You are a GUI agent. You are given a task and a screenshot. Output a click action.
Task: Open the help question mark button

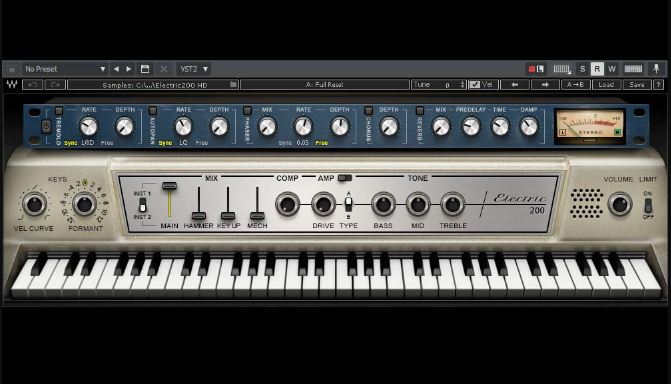click(x=659, y=85)
